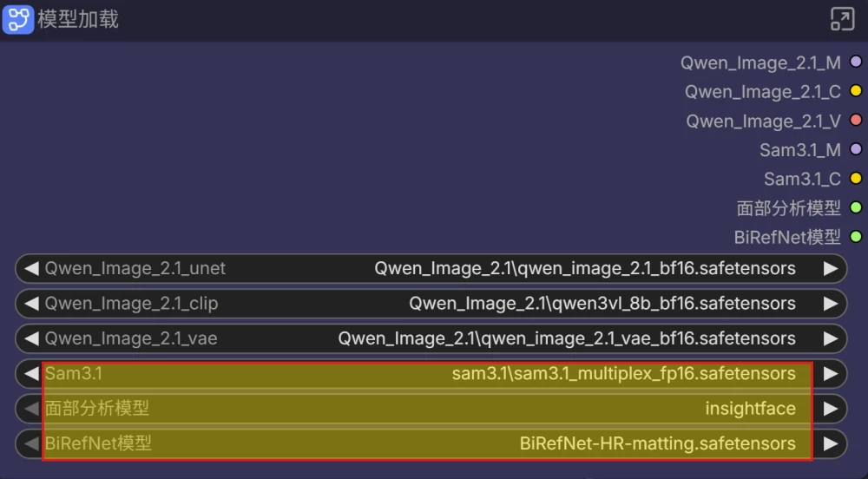This screenshot has height=479, width=868.
Task: Select next BiRefNet模型 file with right arrow
Action: pyautogui.click(x=831, y=443)
